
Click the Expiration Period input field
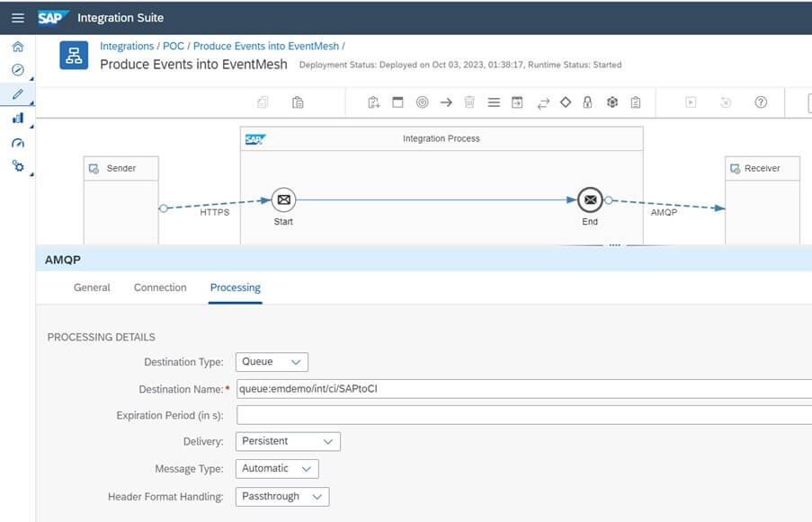(x=524, y=415)
